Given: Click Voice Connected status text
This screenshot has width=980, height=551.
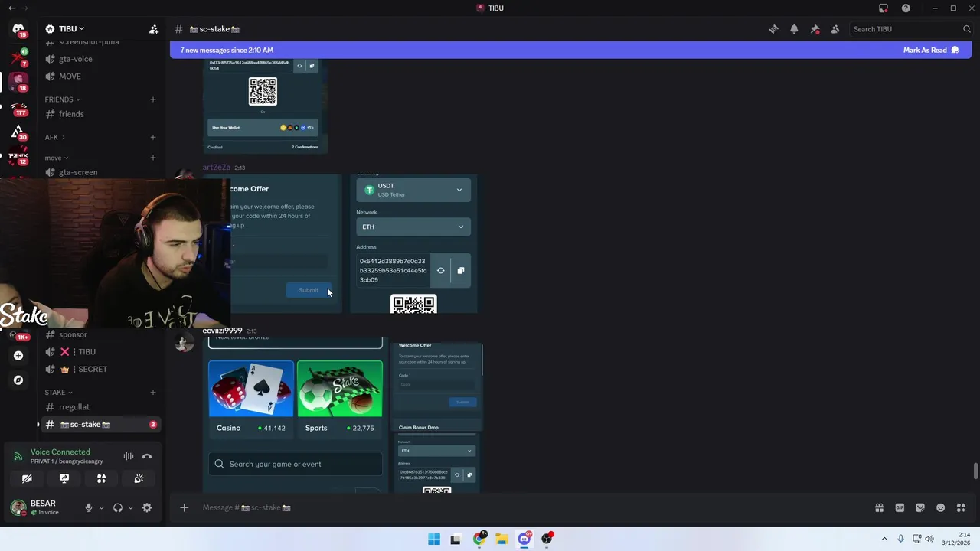Looking at the screenshot, I should 60,452.
